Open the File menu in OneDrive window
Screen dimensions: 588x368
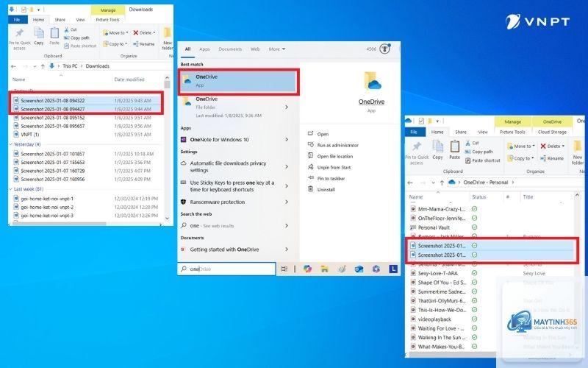click(x=414, y=132)
